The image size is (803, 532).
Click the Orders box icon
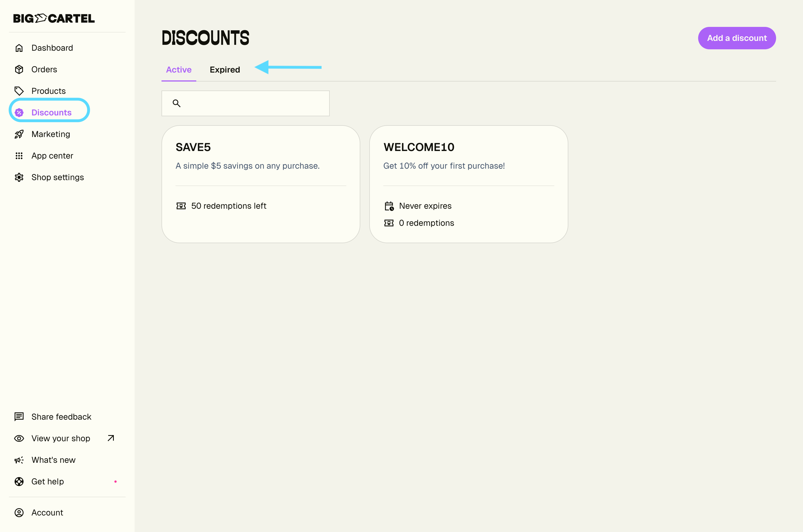[x=19, y=69]
